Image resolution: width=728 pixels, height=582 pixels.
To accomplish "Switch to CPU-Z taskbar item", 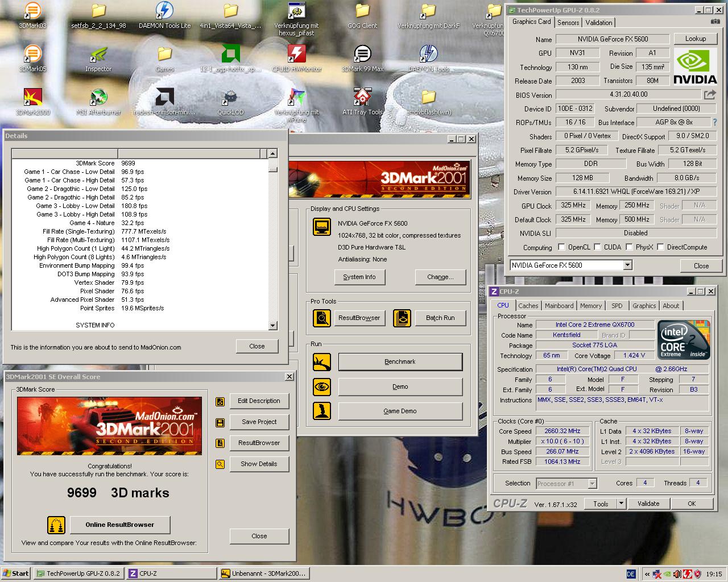I will (172, 573).
